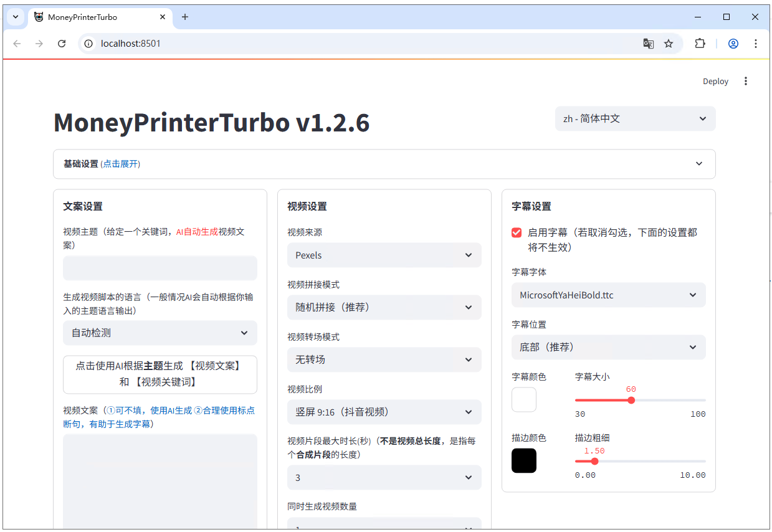
Task: Open the Chrome extensions puzzle icon
Action: (x=700, y=44)
